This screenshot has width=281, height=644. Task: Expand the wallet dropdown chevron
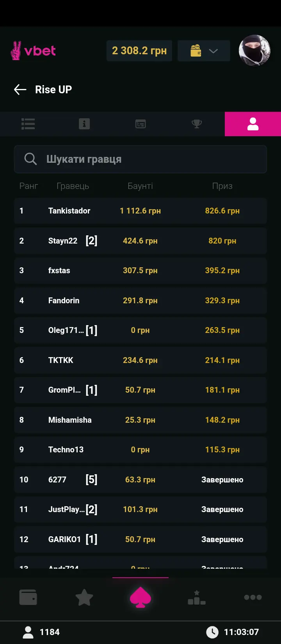coord(213,51)
